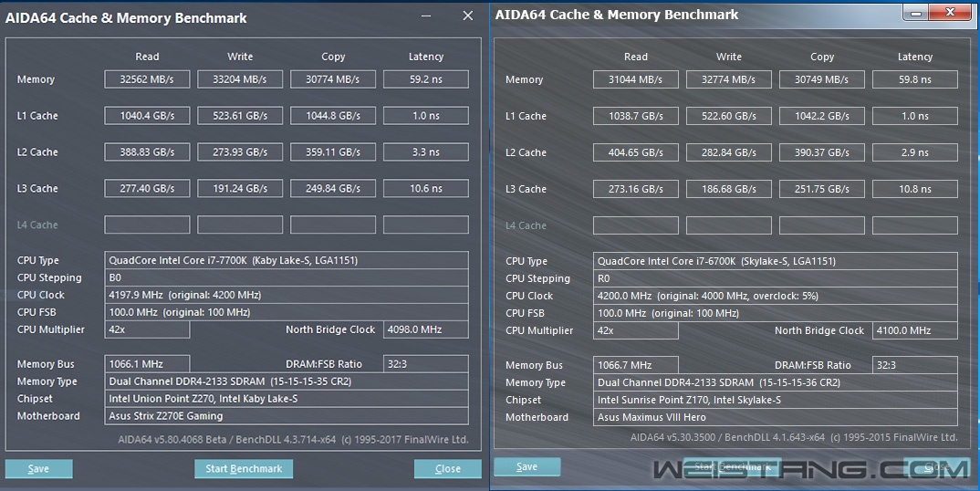Click Start Benchmark in the i7-7700K window

(x=244, y=468)
